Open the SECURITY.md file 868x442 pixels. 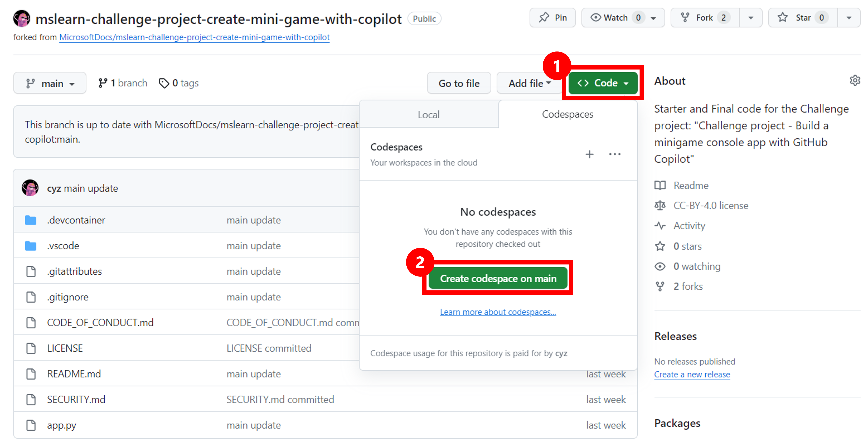(x=76, y=399)
